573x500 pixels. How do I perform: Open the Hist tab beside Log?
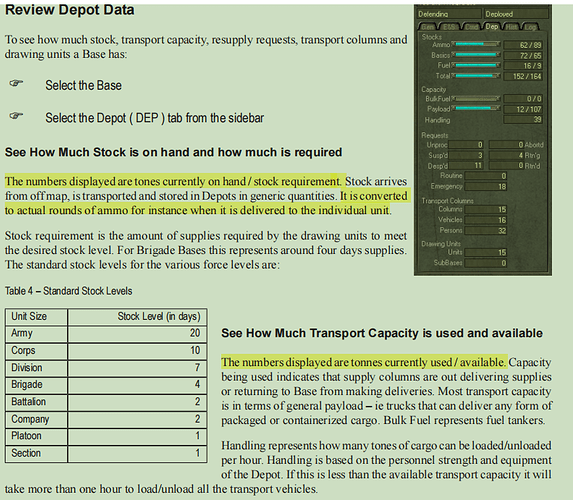pos(512,27)
